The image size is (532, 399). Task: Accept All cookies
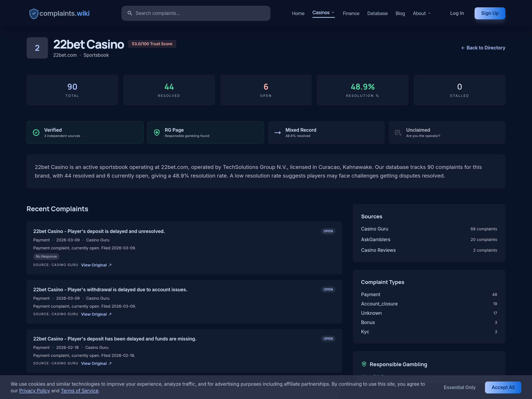click(503, 387)
